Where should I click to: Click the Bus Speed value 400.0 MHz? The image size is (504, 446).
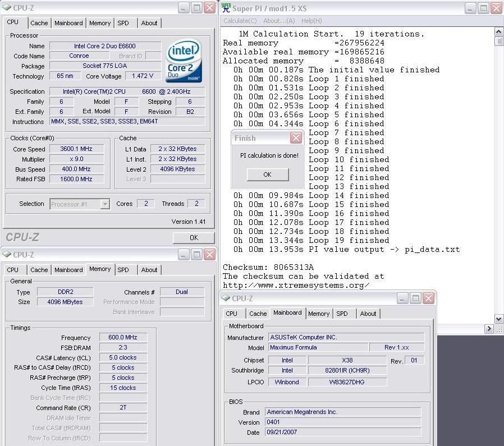tap(76, 169)
